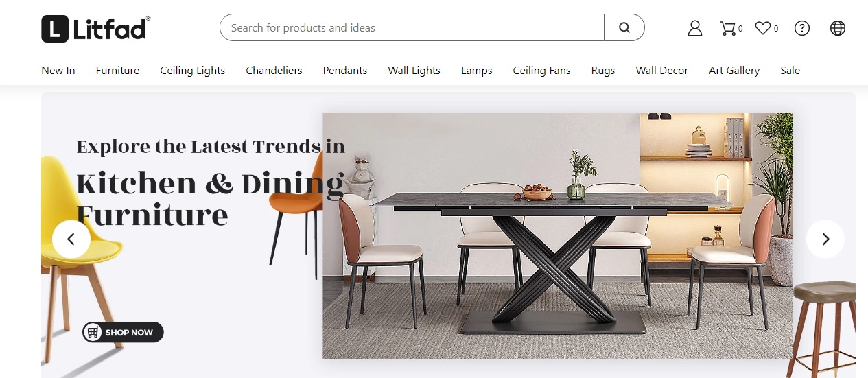Viewport: 868px width, 378px height.
Task: Click the Sale link
Action: tap(790, 70)
